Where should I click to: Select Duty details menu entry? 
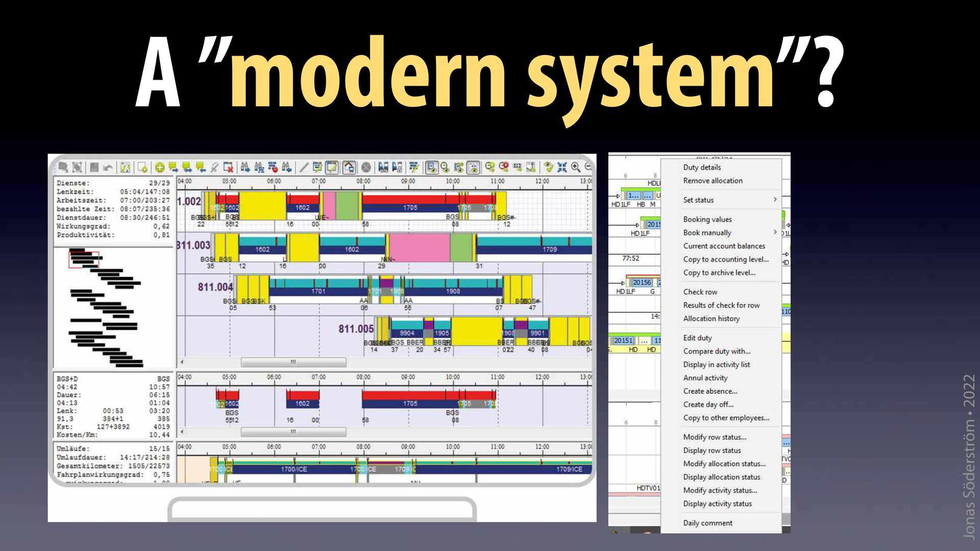pyautogui.click(x=702, y=167)
